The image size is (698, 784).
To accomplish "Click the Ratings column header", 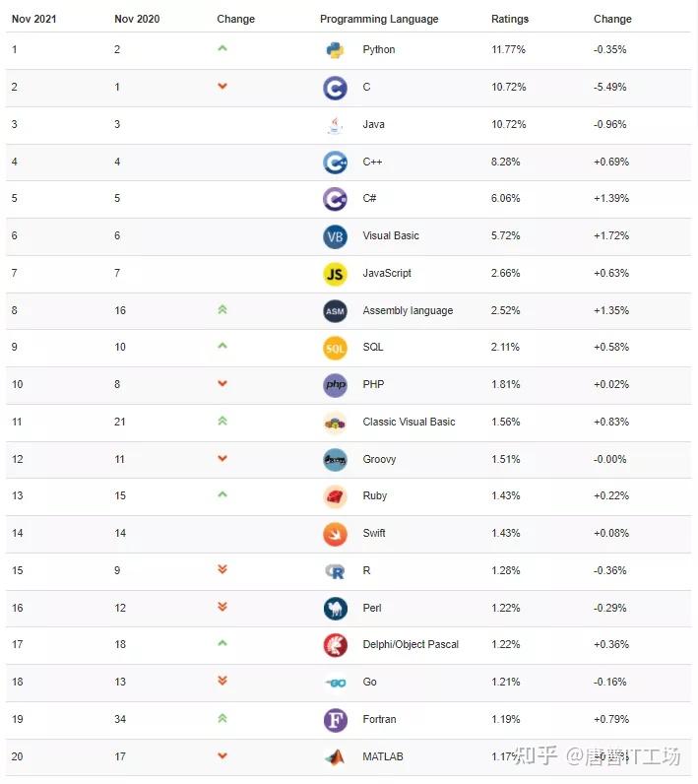I will (510, 19).
